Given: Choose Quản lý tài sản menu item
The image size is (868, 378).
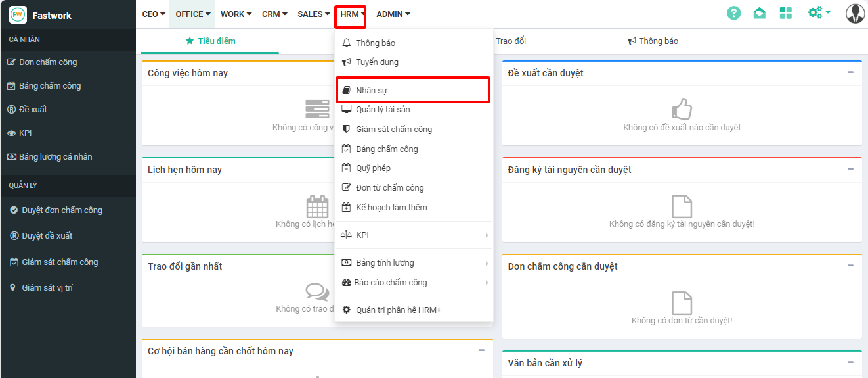Looking at the screenshot, I should (382, 110).
